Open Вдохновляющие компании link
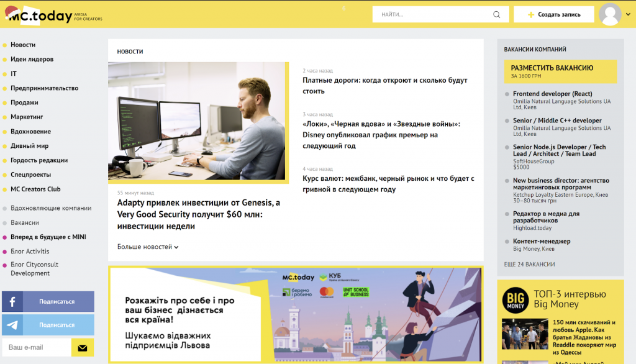636x364 pixels. (x=51, y=208)
